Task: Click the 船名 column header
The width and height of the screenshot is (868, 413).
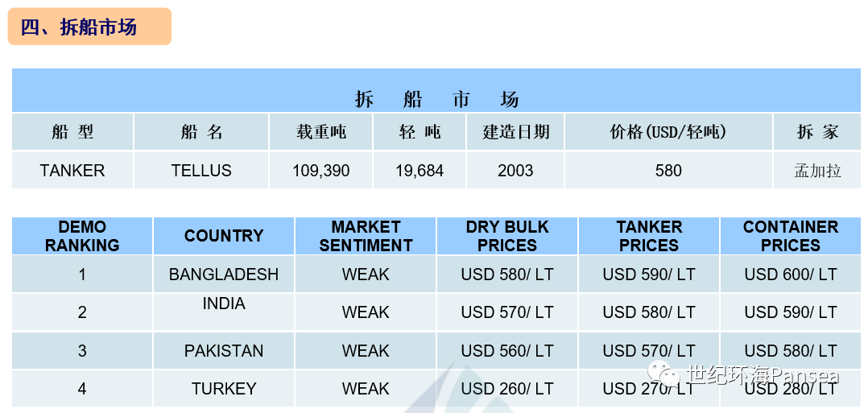Action: tap(201, 132)
